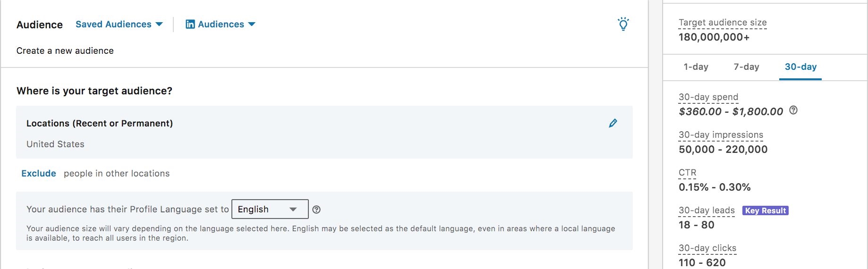Click the 30-day clicks label
This screenshot has width=868, height=269.
pyautogui.click(x=707, y=248)
